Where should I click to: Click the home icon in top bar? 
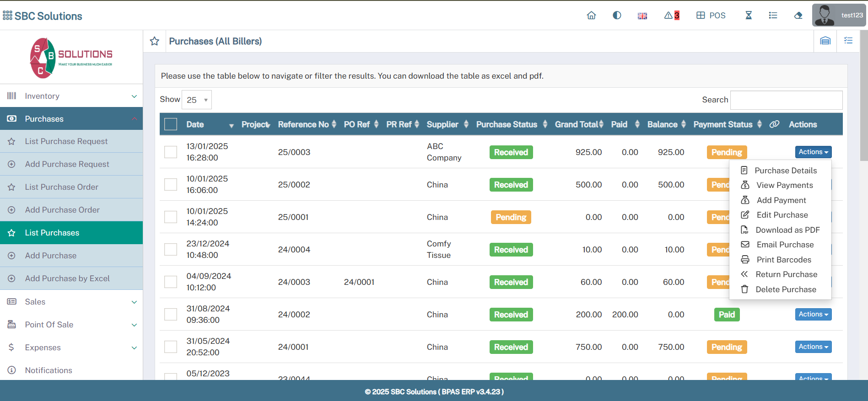click(591, 16)
